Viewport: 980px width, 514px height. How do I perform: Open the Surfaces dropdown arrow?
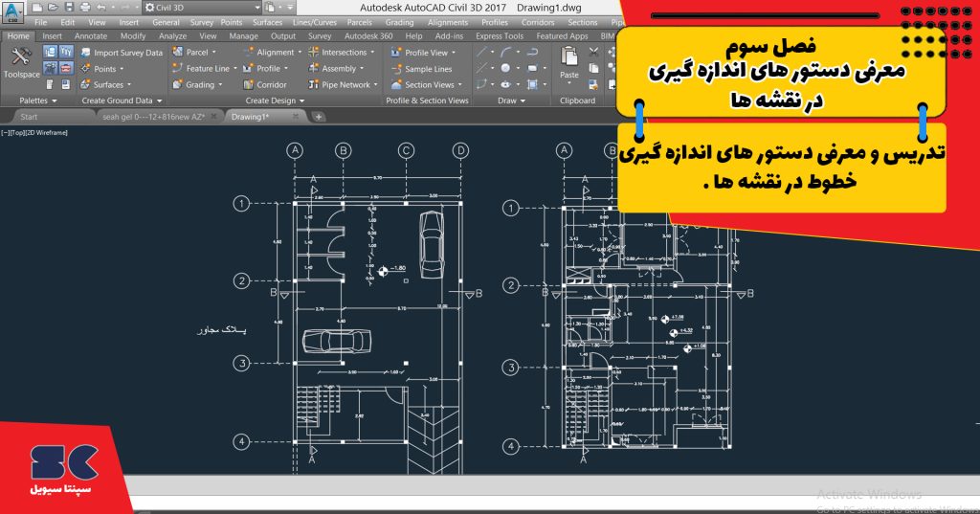point(129,84)
